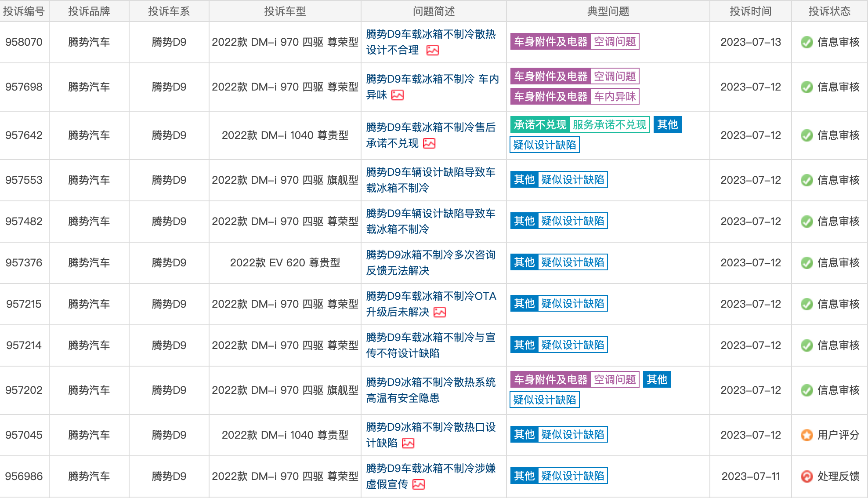The height and width of the screenshot is (498, 868).
Task: Click image icon in complaint 957045 description
Action: point(408,443)
